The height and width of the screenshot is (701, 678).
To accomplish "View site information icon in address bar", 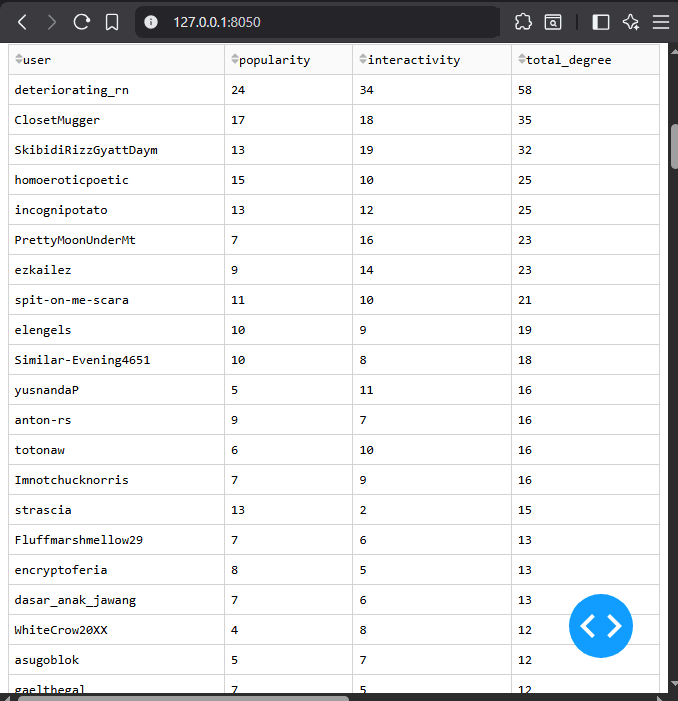I will pyautogui.click(x=151, y=22).
